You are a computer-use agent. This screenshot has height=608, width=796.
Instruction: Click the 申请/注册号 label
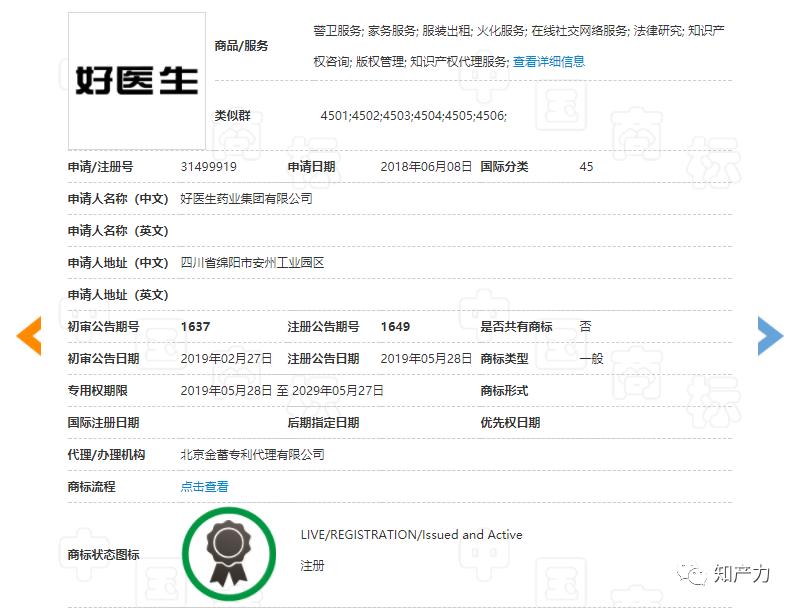tap(101, 167)
